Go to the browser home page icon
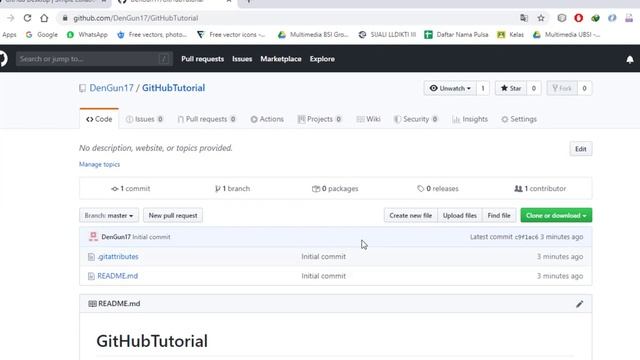Screen dimensions: 640x360 [44, 18]
